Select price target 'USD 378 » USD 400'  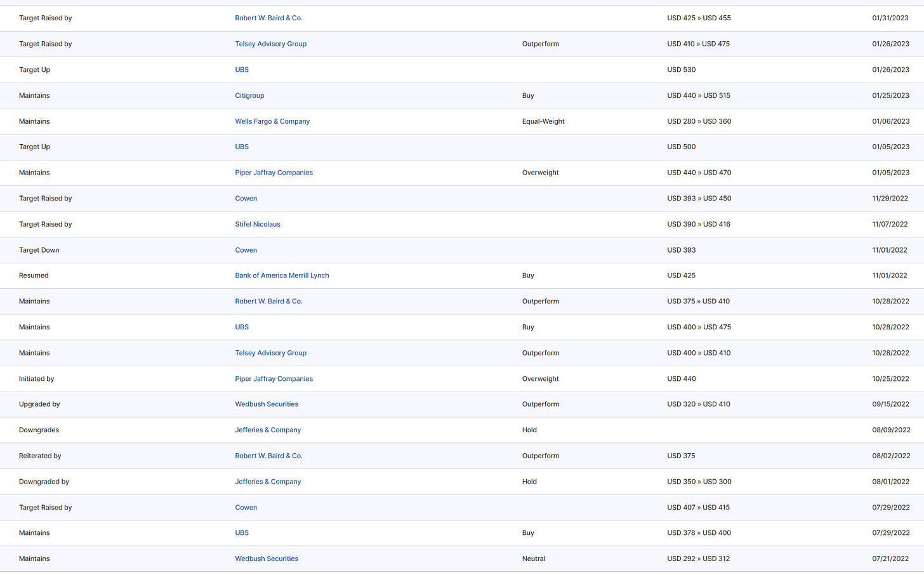[x=699, y=533]
